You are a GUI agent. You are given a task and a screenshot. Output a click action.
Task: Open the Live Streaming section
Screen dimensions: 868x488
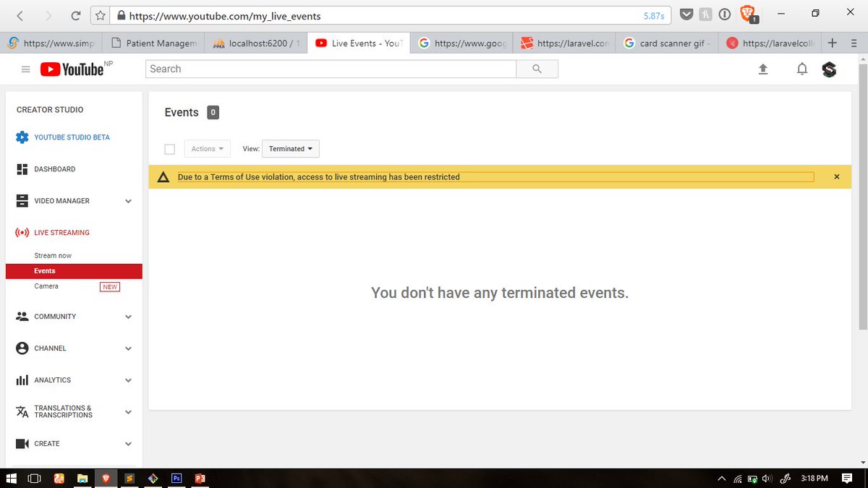tap(61, 233)
